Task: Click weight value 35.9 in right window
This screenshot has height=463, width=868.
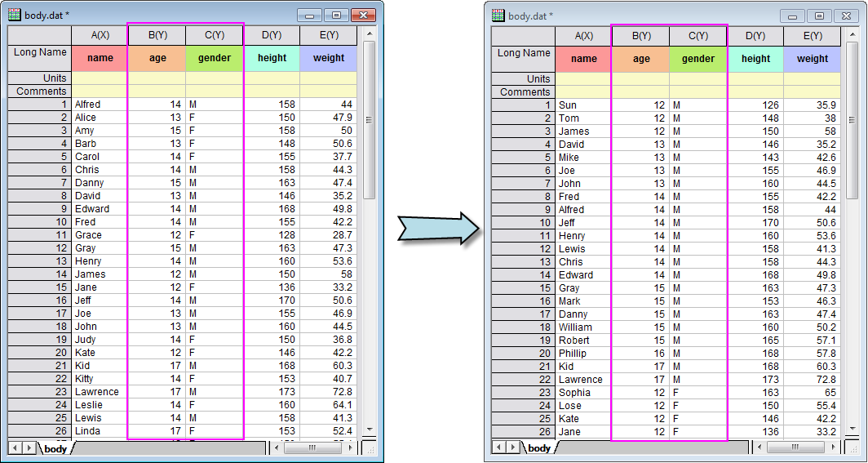Action: 812,105
